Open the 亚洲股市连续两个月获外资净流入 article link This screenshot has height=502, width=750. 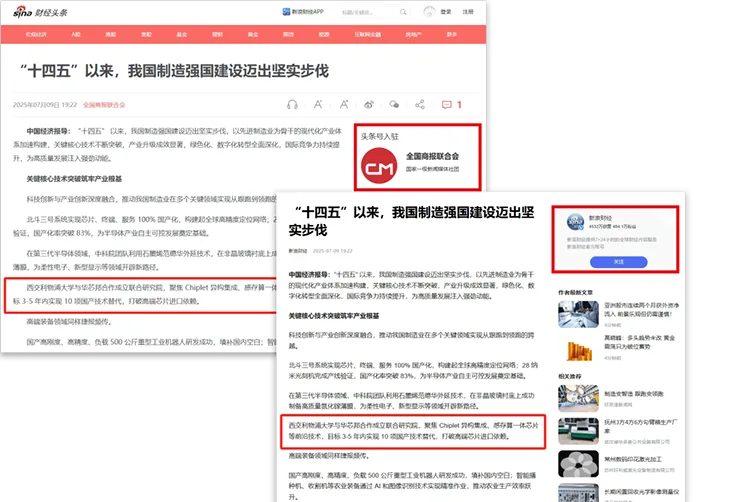coord(641,309)
